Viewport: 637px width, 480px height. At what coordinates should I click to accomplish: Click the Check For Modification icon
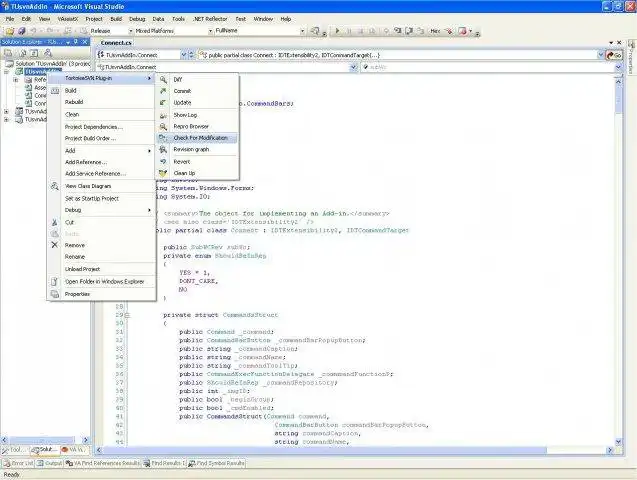pos(163,138)
